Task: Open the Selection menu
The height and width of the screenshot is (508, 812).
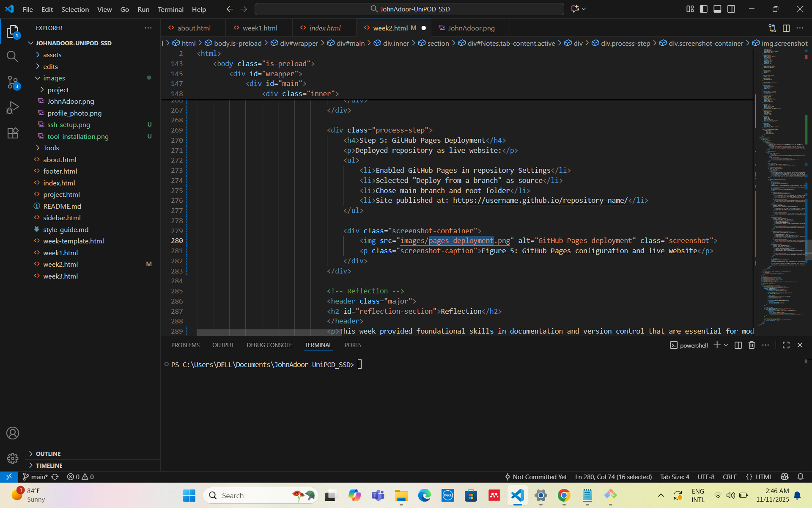Action: pyautogui.click(x=75, y=9)
